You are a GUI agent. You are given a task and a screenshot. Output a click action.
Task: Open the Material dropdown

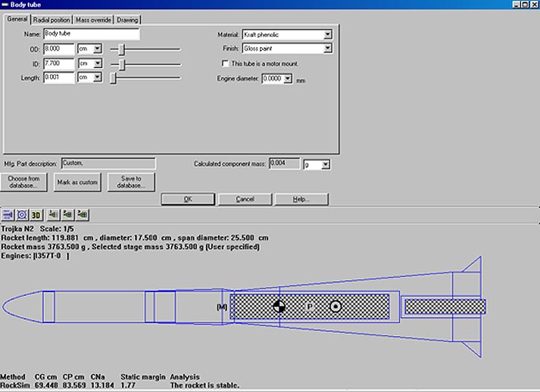pos(327,35)
